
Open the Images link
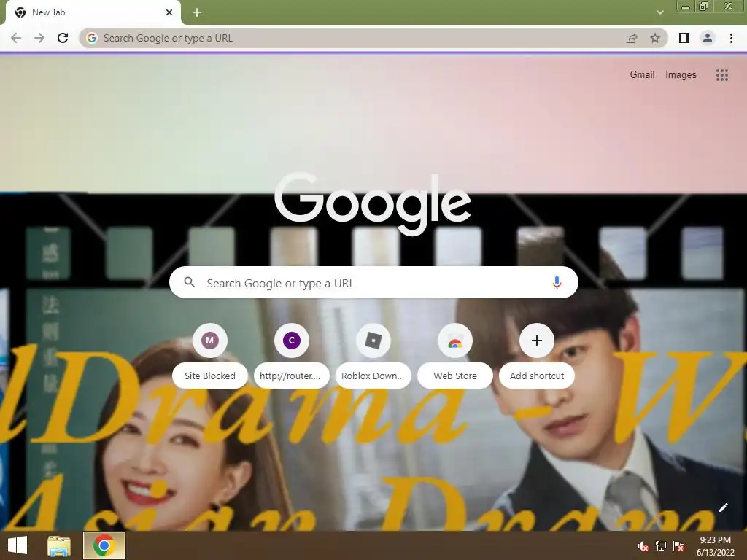tap(681, 75)
